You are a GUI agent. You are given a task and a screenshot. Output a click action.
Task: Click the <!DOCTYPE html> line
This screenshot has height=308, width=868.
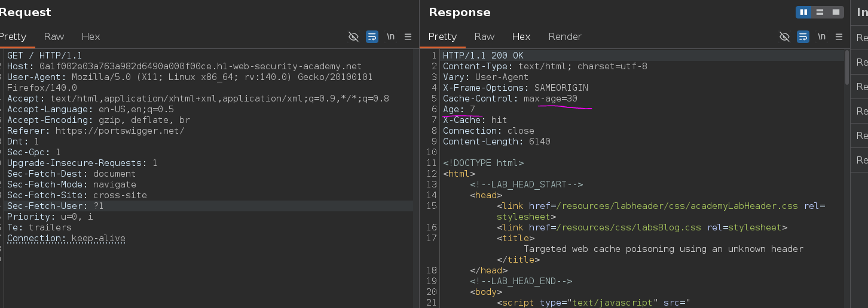click(x=483, y=163)
